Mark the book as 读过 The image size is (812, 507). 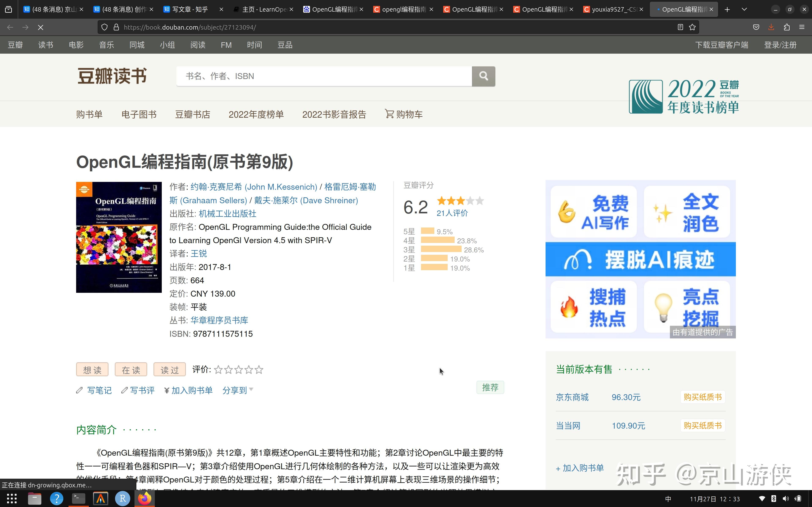pyautogui.click(x=169, y=369)
